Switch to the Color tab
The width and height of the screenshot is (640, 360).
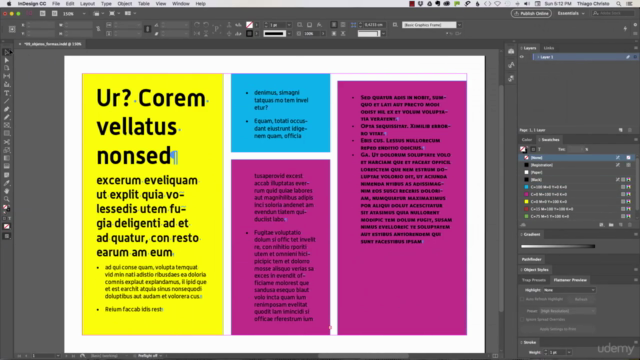[x=527, y=140]
